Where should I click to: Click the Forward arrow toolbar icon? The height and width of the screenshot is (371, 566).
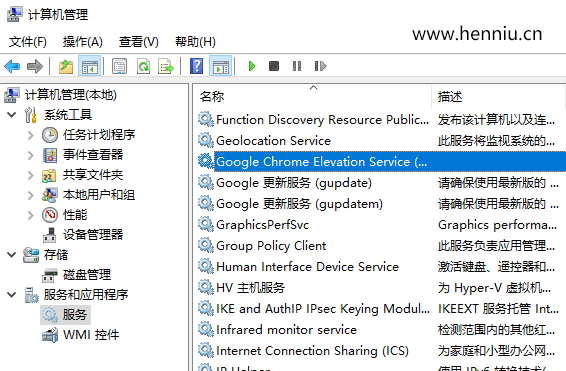tap(35, 66)
